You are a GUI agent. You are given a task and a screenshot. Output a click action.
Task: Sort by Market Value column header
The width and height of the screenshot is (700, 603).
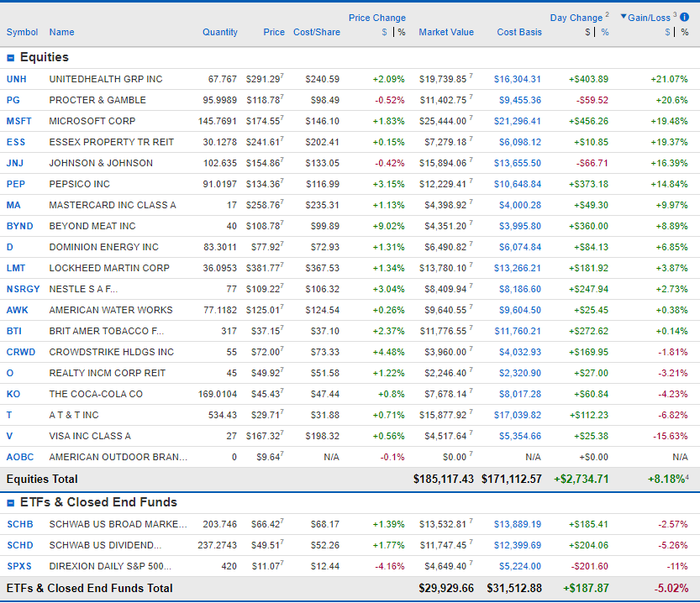(x=446, y=32)
